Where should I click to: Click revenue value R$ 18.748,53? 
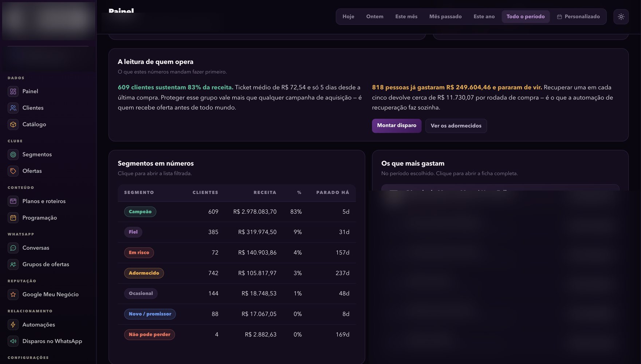point(259,293)
